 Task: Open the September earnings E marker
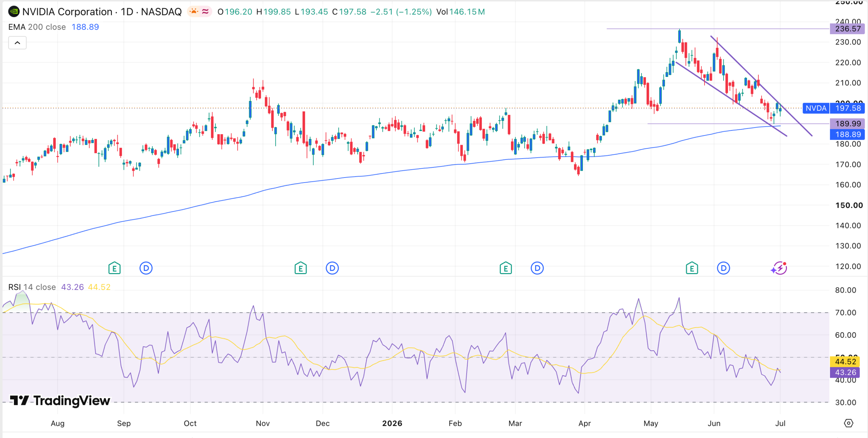tap(115, 268)
